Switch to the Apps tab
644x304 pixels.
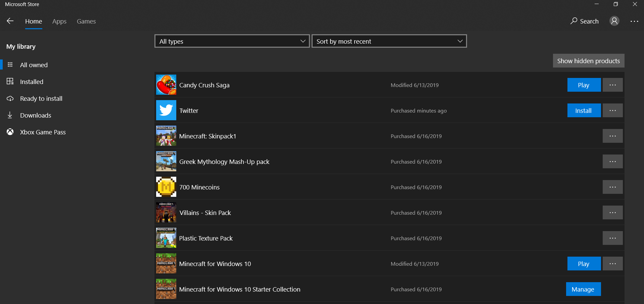click(x=59, y=21)
